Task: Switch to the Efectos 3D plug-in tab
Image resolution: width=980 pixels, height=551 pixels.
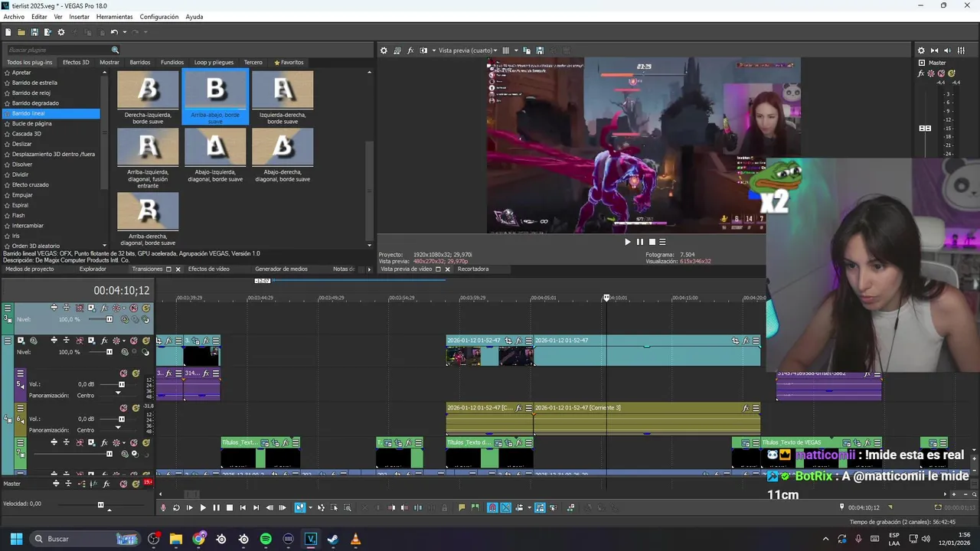Action: pos(76,62)
